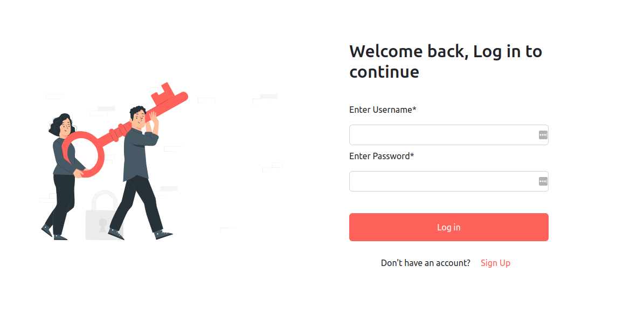The width and height of the screenshot is (644, 320).
Task: Open the Sign Up link
Action: point(495,263)
